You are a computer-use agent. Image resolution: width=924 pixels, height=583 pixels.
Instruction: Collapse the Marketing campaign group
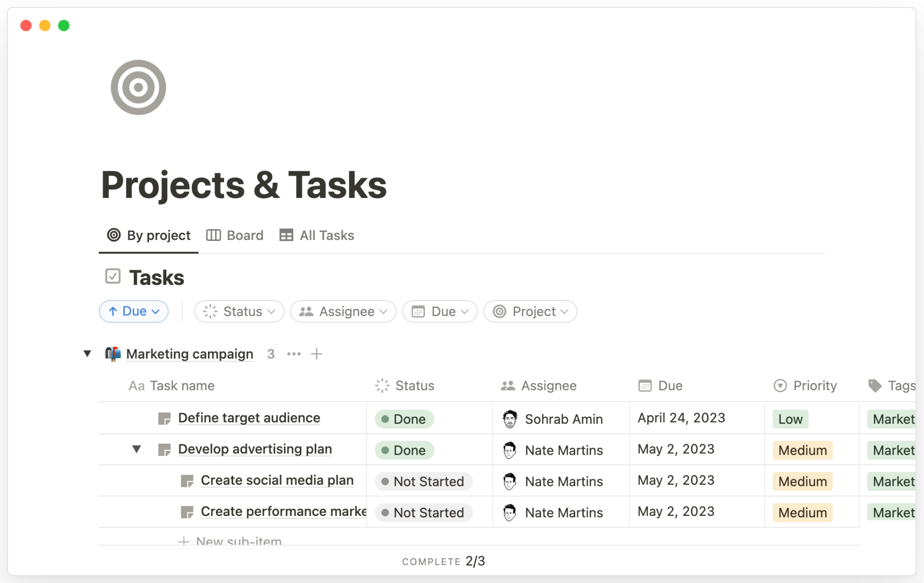tap(87, 354)
